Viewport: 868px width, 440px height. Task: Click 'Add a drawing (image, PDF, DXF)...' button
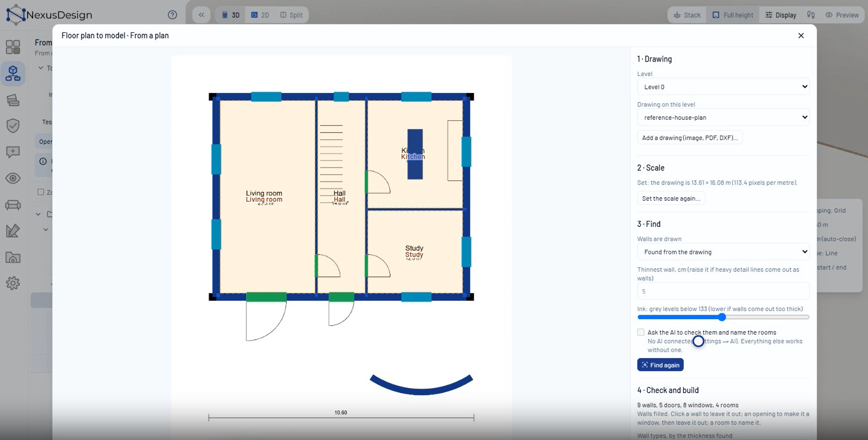coord(690,138)
